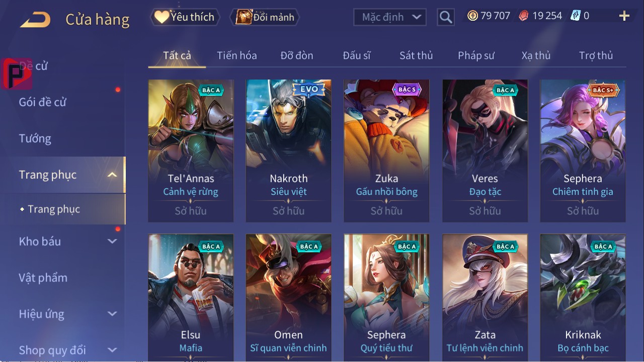The height and width of the screenshot is (362, 644).
Task: Open the Mặc định sort dropdown
Action: pos(390,17)
